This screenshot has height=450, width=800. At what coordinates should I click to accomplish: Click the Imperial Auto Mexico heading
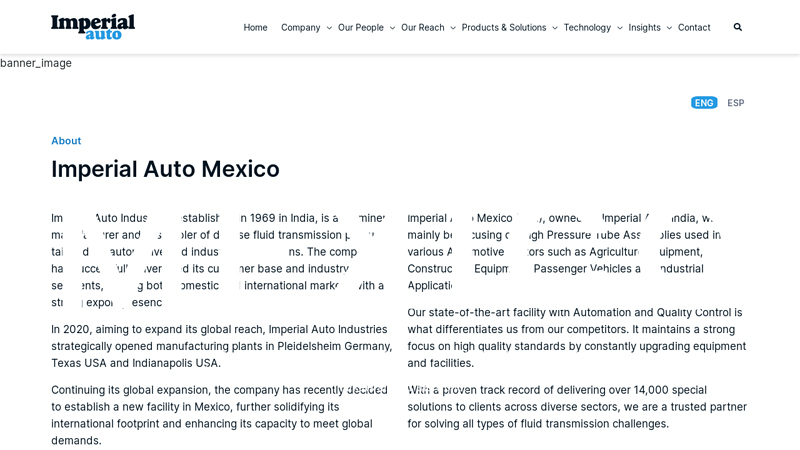point(165,169)
